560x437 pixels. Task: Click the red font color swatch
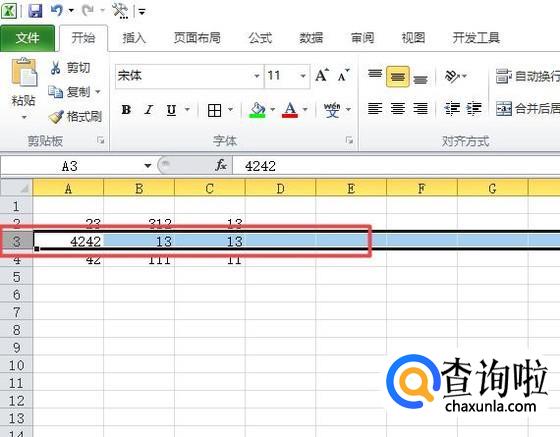(290, 110)
